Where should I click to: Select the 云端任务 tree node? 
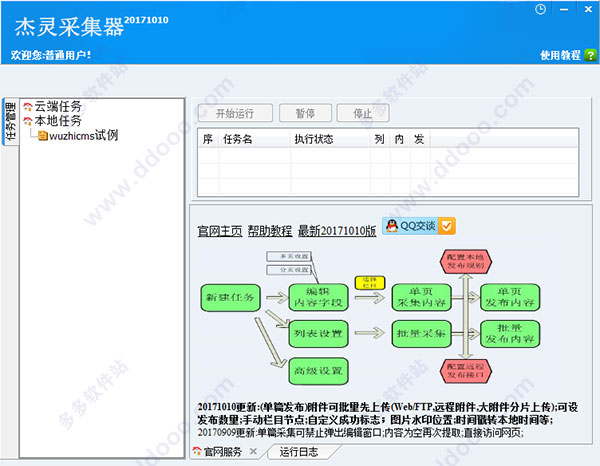pos(58,106)
